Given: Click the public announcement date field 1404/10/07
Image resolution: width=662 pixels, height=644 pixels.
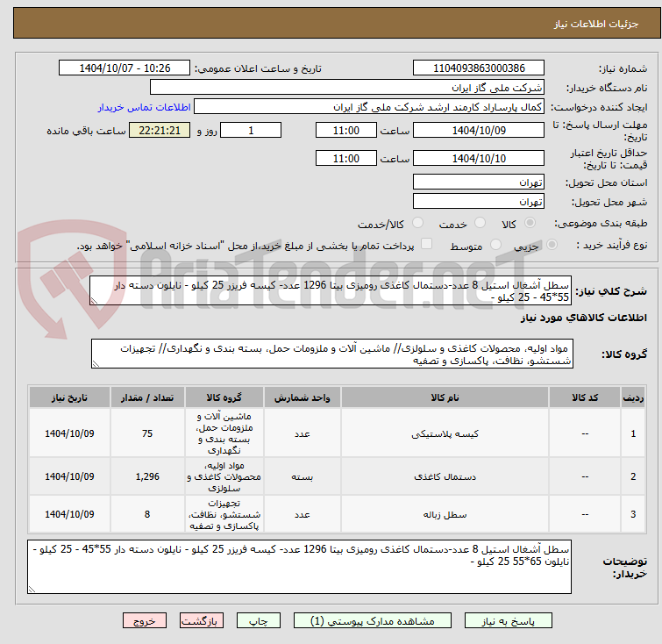Looking at the screenshot, I should [x=125, y=68].
